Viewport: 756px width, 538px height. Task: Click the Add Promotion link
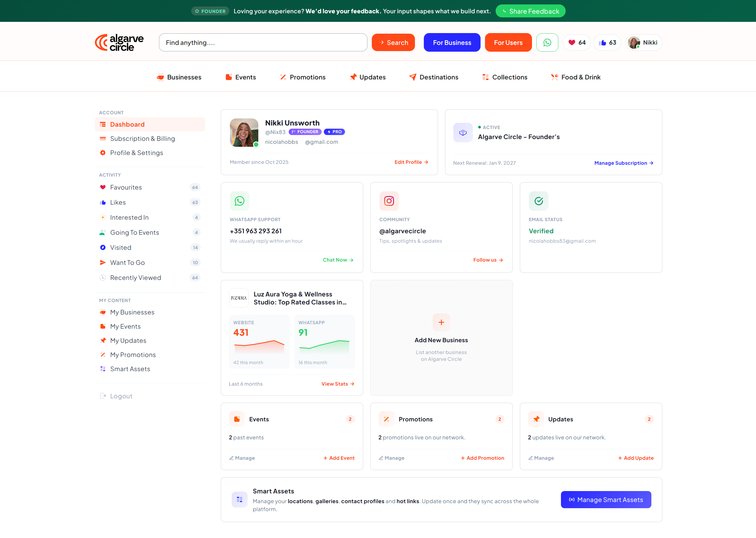(x=482, y=458)
